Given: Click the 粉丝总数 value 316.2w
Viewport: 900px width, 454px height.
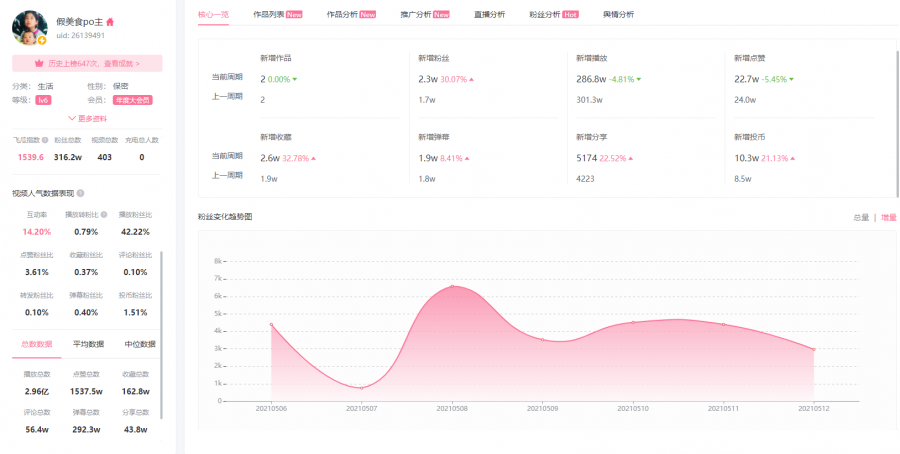Looking at the screenshot, I should click(x=68, y=157).
